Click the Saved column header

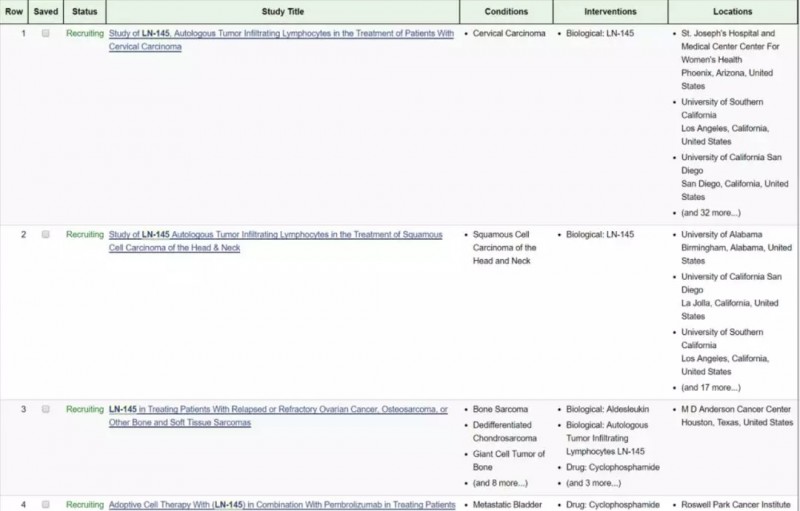point(46,12)
